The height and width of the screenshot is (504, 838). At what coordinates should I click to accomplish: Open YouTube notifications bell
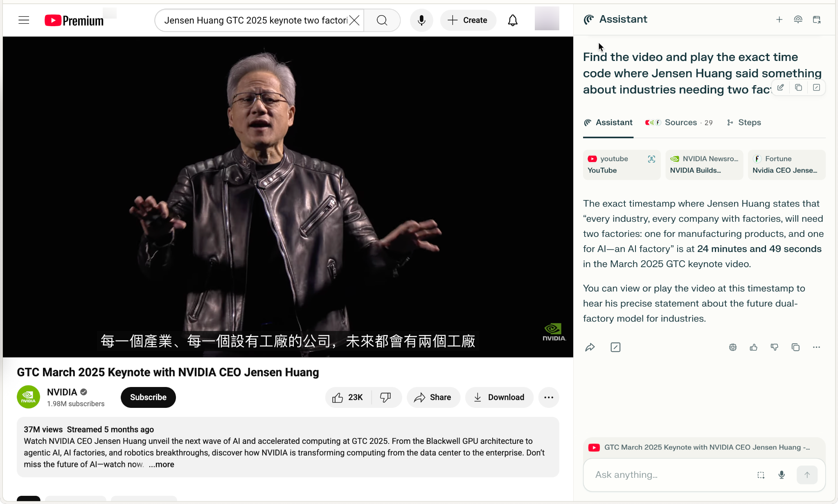pos(513,20)
